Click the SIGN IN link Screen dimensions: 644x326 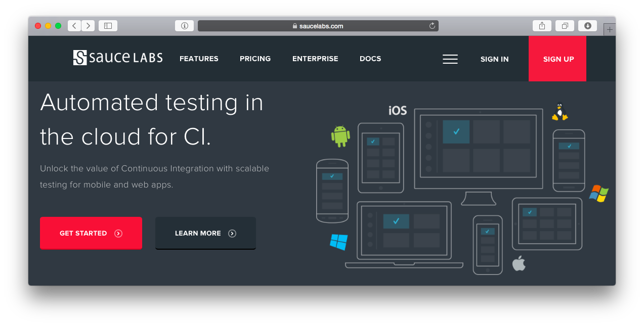(x=494, y=59)
